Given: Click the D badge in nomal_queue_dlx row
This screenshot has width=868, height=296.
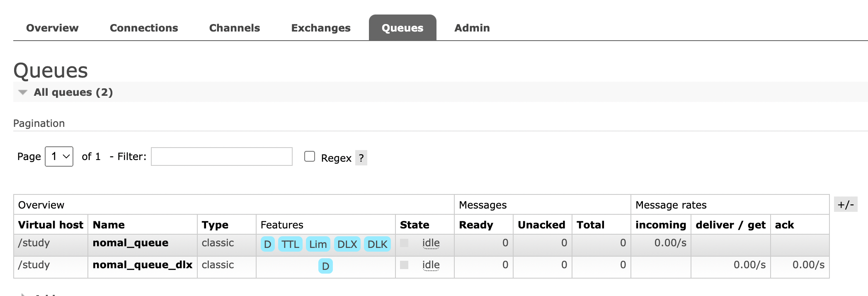Looking at the screenshot, I should (325, 266).
